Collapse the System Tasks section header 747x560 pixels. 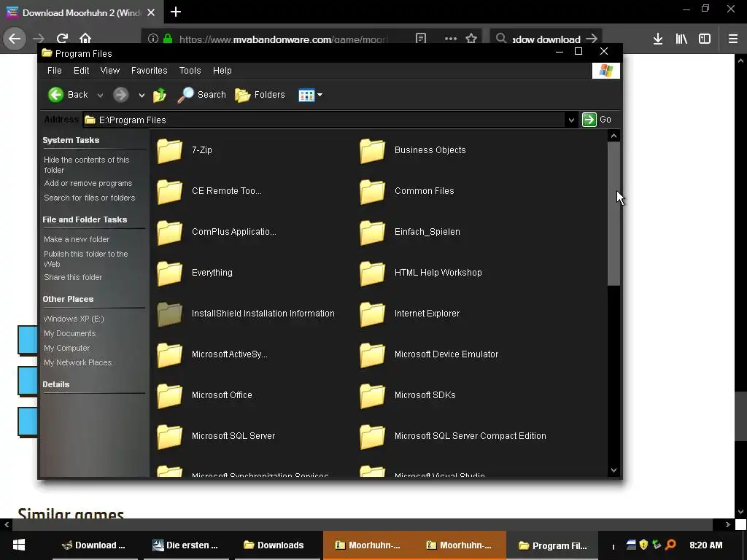pos(71,140)
